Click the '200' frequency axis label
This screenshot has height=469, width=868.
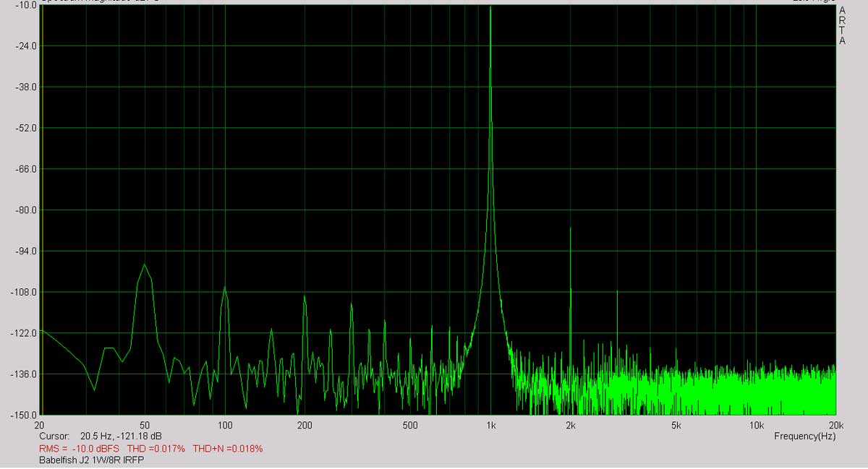(305, 425)
